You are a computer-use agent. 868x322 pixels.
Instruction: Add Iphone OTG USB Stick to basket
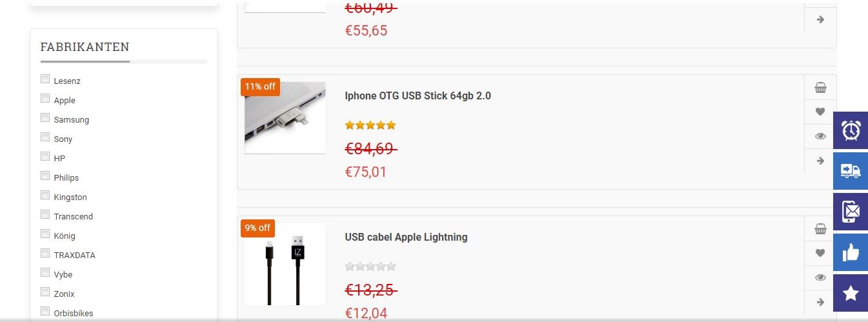820,88
